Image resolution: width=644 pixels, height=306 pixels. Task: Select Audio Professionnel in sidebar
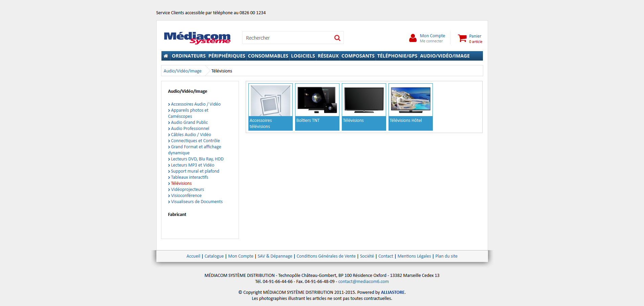(190, 128)
